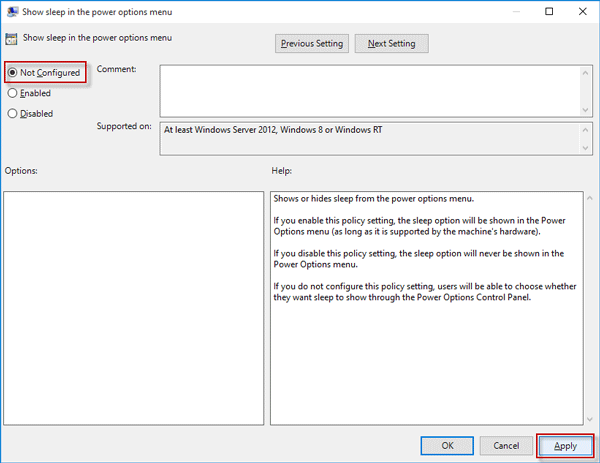Click the policy setting icon beside heading

11,39
